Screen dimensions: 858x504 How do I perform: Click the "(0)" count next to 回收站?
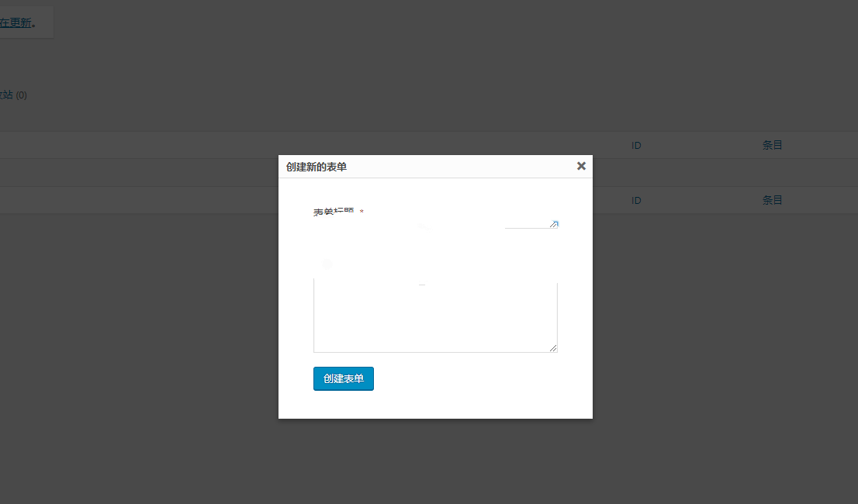tap(21, 95)
